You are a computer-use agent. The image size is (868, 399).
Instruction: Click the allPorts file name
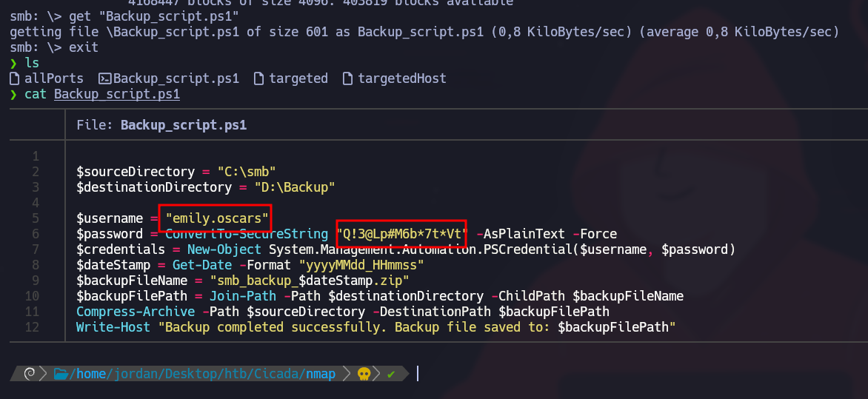(x=54, y=78)
